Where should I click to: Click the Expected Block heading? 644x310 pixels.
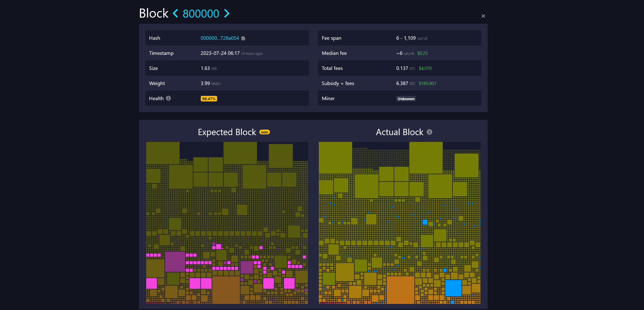(227, 132)
